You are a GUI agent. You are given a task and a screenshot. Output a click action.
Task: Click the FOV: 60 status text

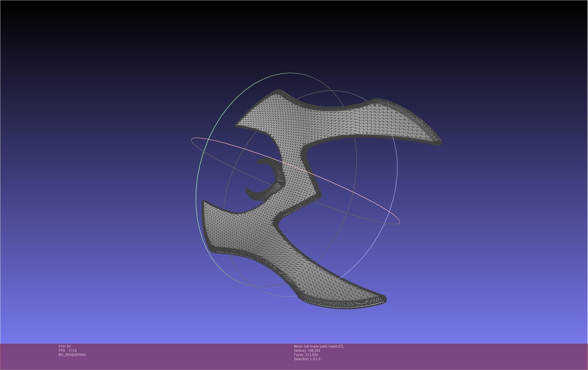pos(65,346)
